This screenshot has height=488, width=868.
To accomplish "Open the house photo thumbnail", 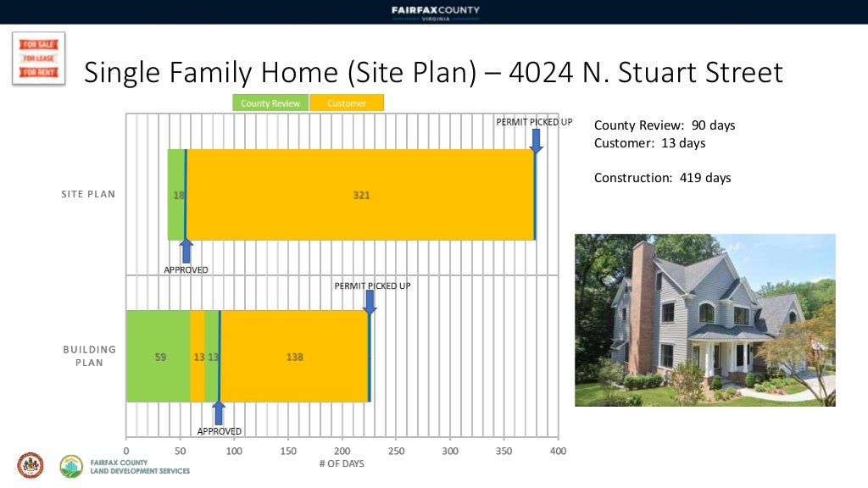I will pyautogui.click(x=704, y=319).
